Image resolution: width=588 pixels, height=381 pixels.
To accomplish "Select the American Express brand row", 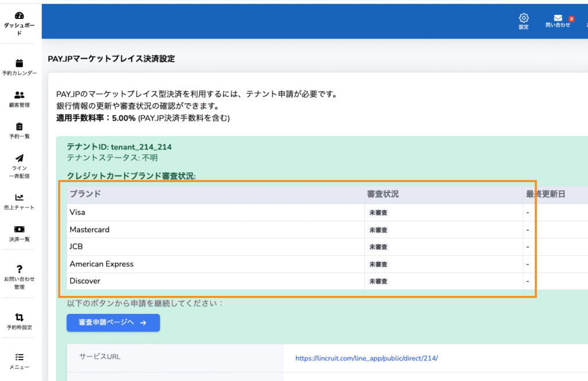I will pos(327,264).
